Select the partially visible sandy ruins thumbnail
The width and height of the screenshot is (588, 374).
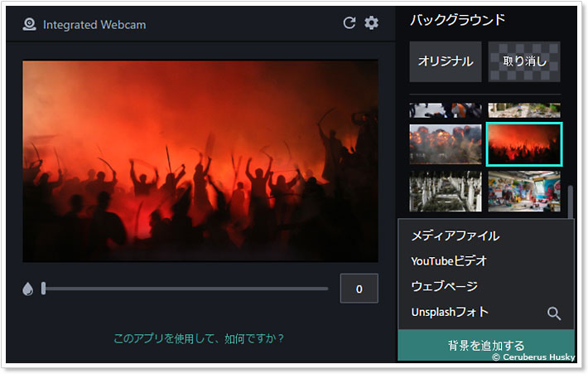pyautogui.click(x=524, y=110)
